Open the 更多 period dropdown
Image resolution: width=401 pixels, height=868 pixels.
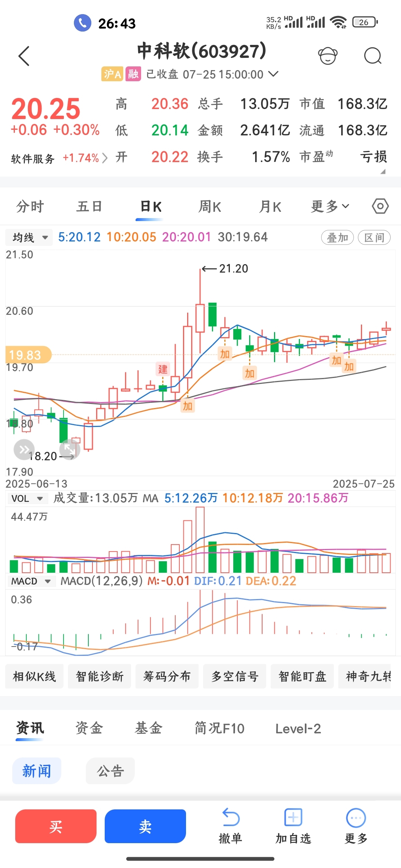pos(330,206)
